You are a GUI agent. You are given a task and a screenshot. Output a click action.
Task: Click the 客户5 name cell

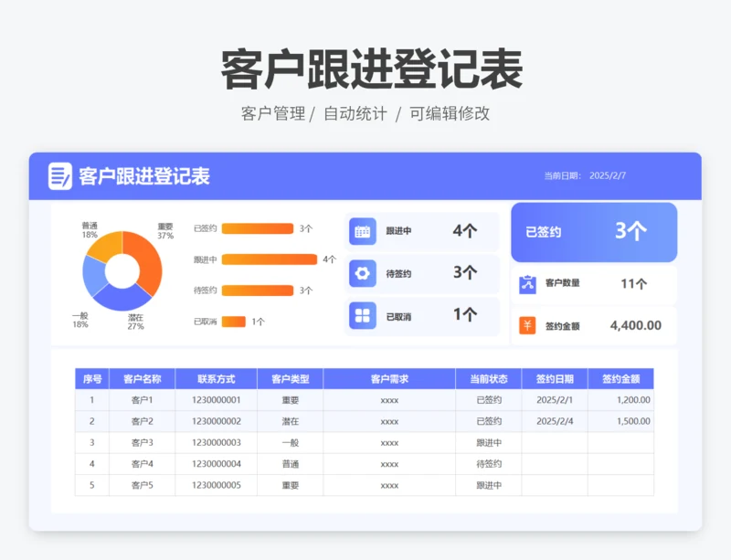coord(143,485)
